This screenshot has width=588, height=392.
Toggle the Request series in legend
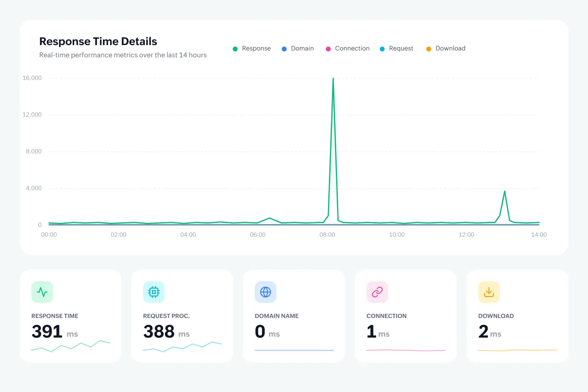[x=396, y=49]
